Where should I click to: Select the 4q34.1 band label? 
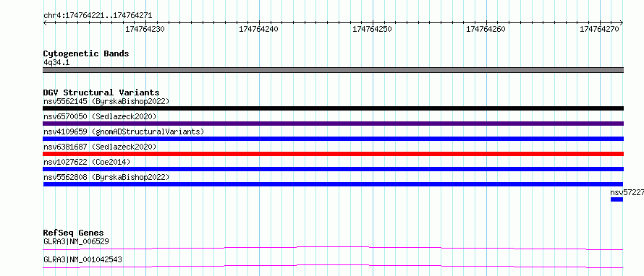point(56,62)
